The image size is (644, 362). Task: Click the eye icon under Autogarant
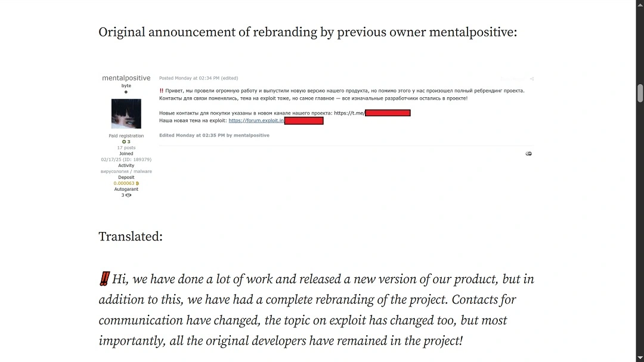(128, 196)
